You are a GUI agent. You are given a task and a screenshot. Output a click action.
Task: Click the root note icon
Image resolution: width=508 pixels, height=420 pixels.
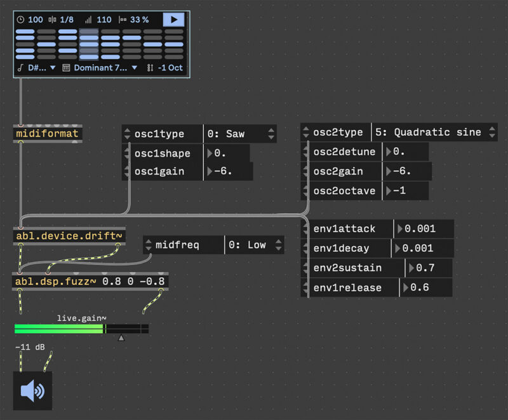coord(20,67)
